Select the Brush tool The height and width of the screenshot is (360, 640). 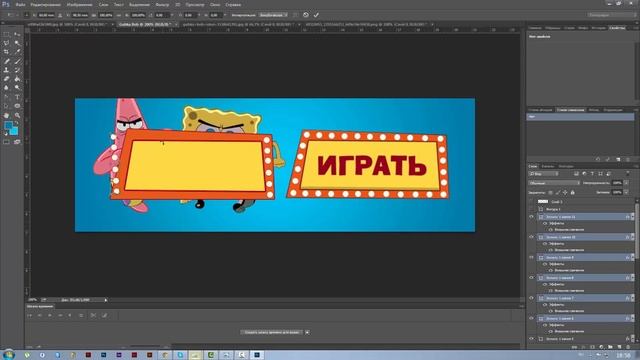(x=17, y=61)
